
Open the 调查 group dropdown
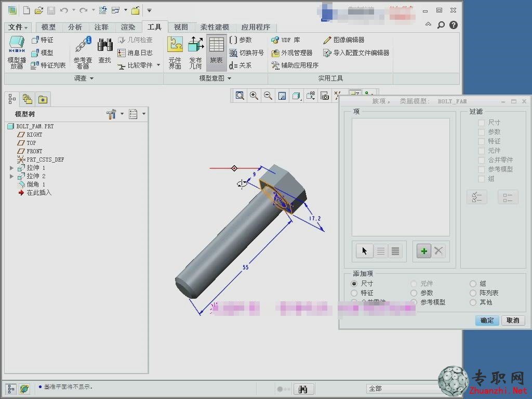pyautogui.click(x=84, y=78)
